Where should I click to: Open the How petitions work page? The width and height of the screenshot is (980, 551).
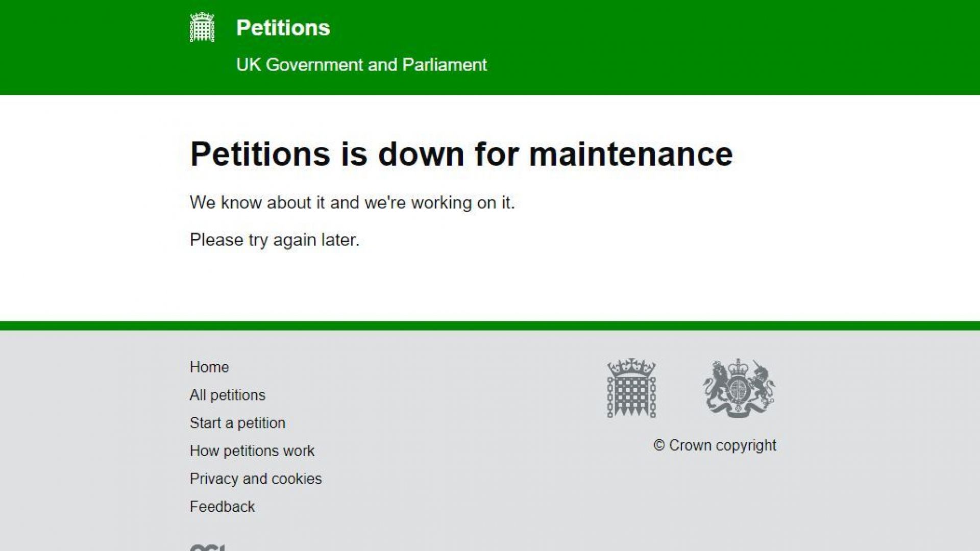click(252, 451)
